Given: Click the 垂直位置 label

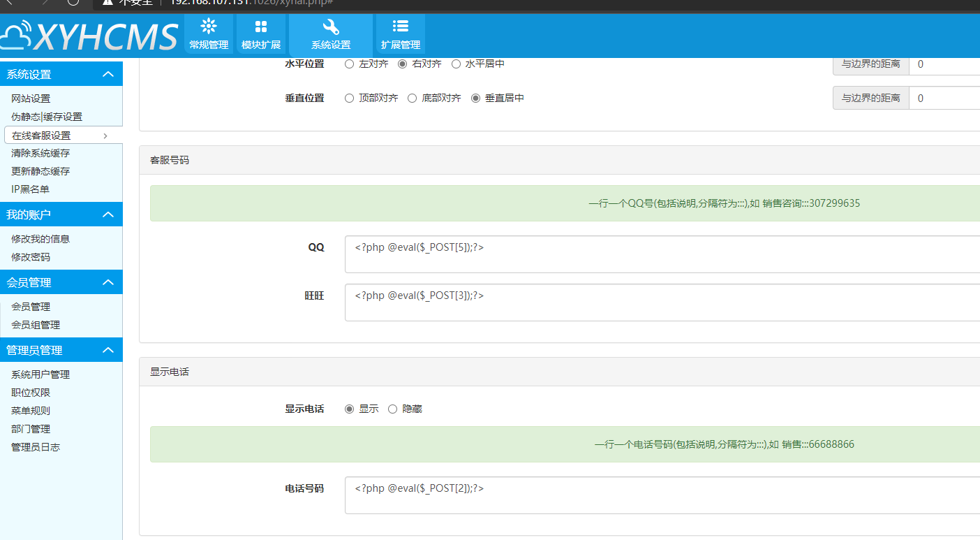Looking at the screenshot, I should coord(304,98).
